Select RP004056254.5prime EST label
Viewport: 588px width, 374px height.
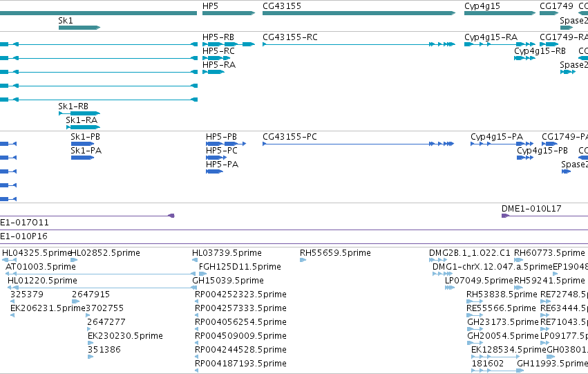[240, 322]
